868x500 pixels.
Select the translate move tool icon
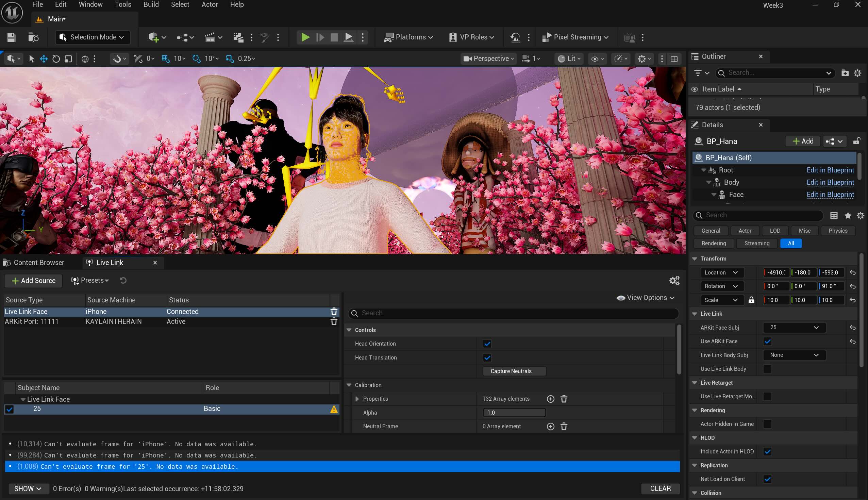[44, 59]
